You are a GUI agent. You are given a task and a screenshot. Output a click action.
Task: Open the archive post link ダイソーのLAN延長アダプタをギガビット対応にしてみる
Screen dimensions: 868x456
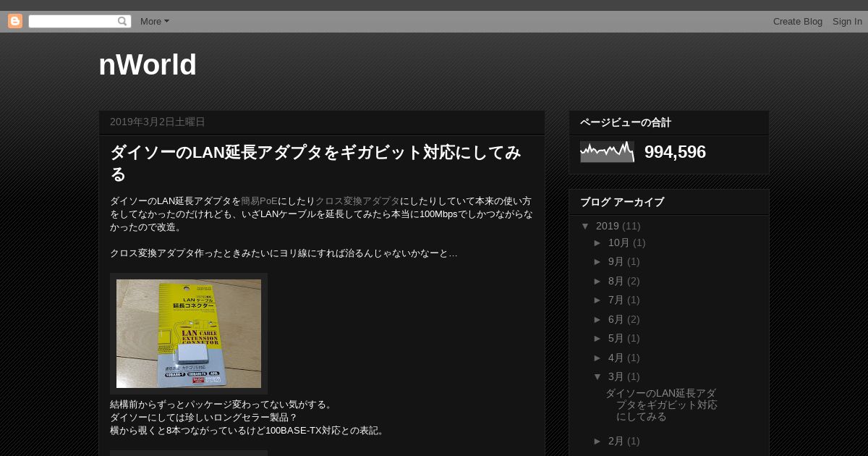tap(661, 405)
